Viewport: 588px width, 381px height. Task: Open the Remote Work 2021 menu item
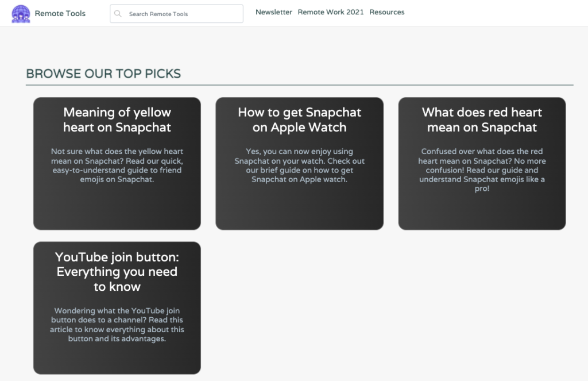331,12
